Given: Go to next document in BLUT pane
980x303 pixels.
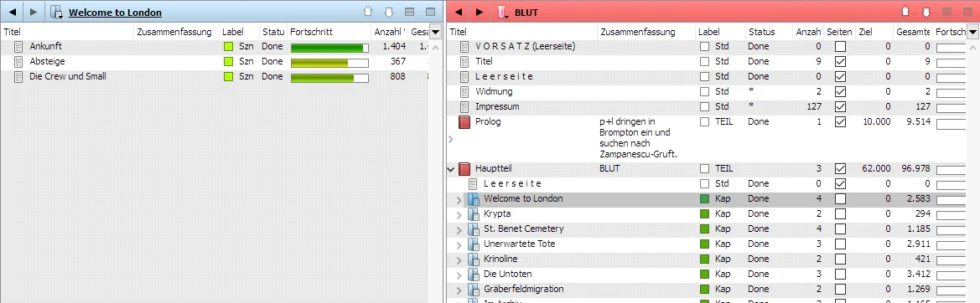Looking at the screenshot, I should point(926,12).
